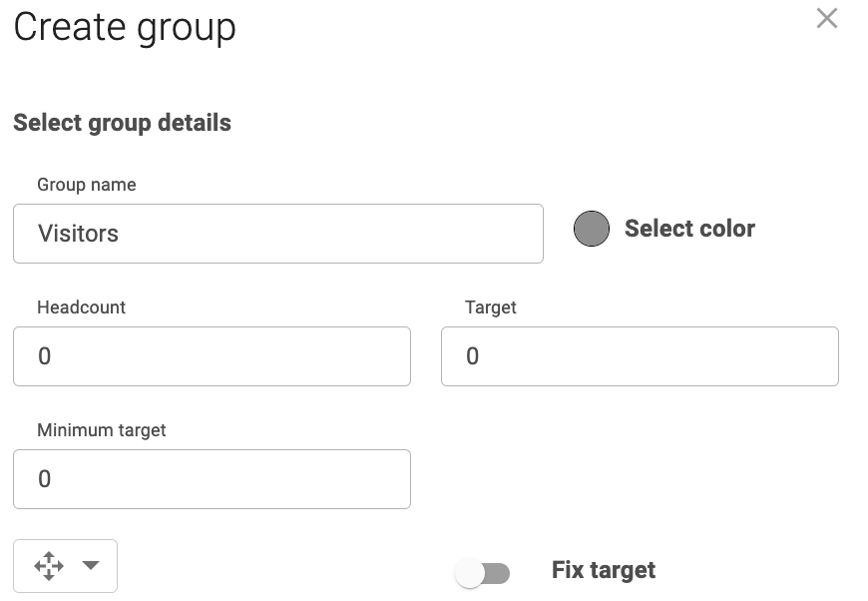The image size is (868, 601).
Task: Click the "Create group" dialog title
Action: tap(125, 27)
